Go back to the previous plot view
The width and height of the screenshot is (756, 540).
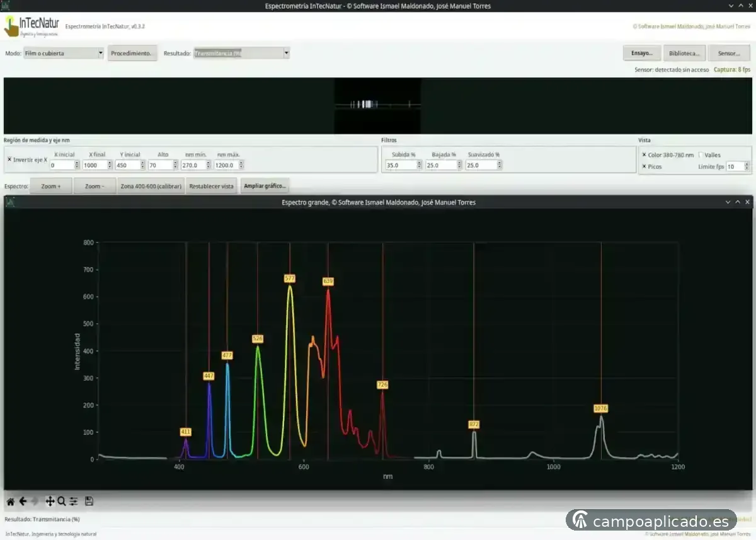tap(23, 502)
